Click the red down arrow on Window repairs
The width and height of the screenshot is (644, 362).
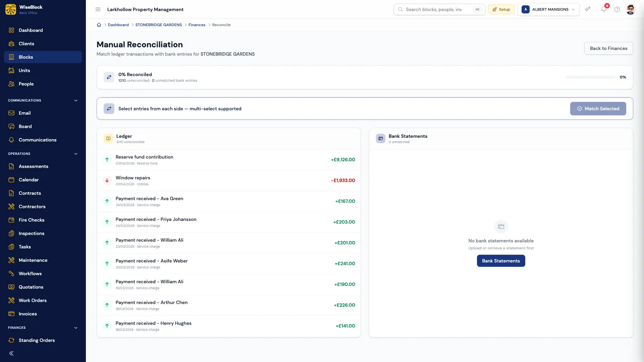[107, 181]
